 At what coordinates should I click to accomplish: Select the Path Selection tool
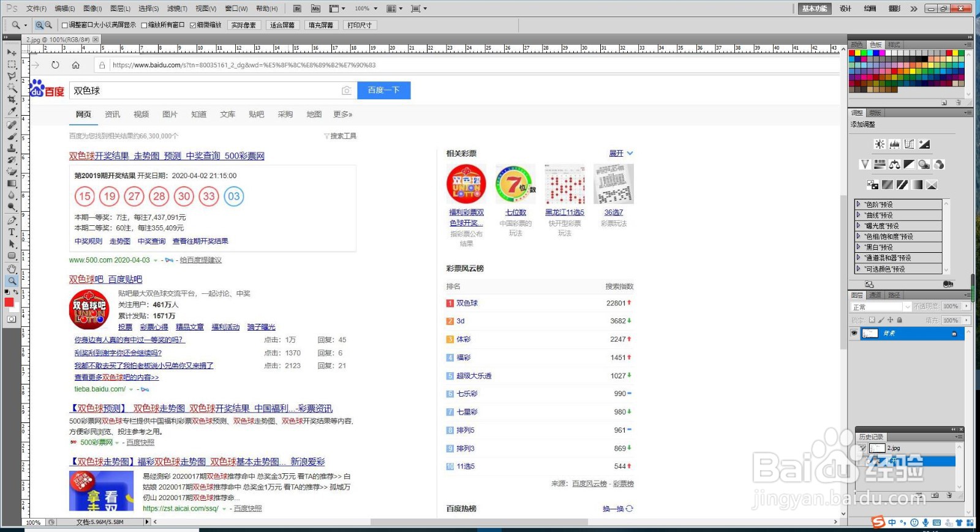(11, 244)
